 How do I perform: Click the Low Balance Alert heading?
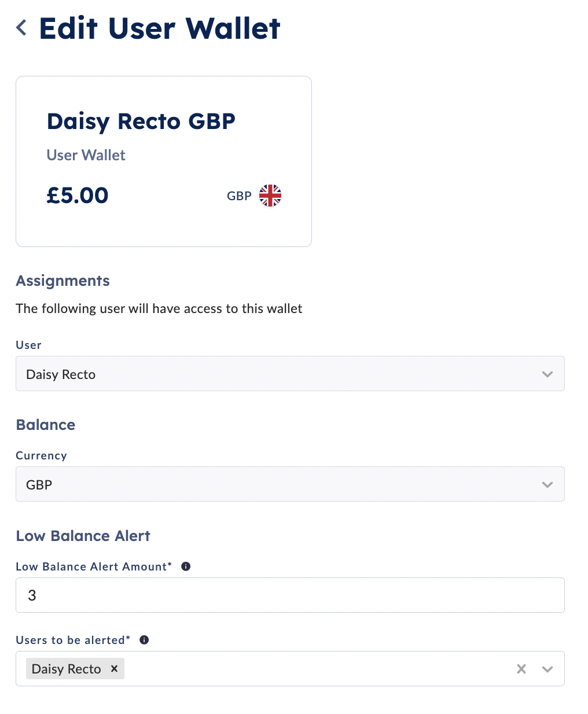(x=83, y=536)
